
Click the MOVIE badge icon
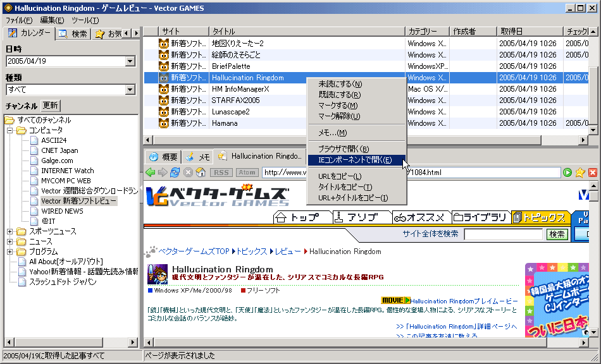click(396, 300)
